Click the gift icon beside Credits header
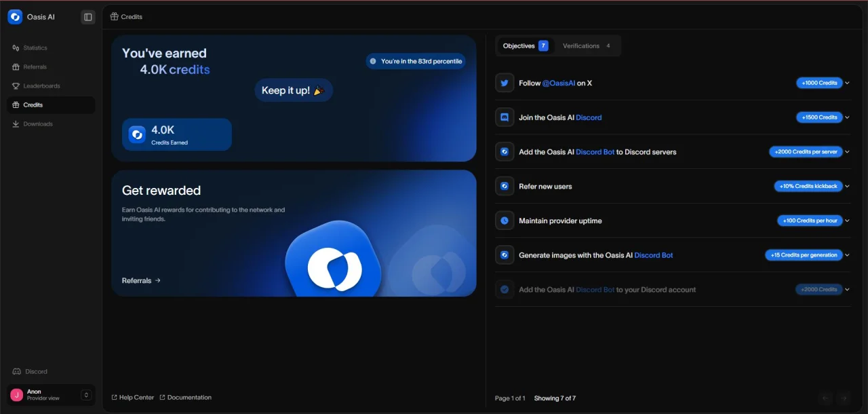Viewport: 868px width, 414px height. tap(114, 17)
